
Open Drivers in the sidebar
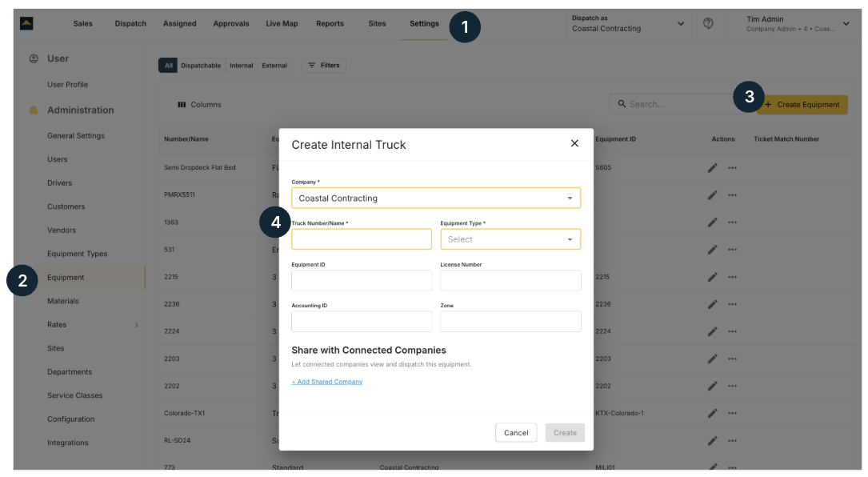tap(60, 182)
